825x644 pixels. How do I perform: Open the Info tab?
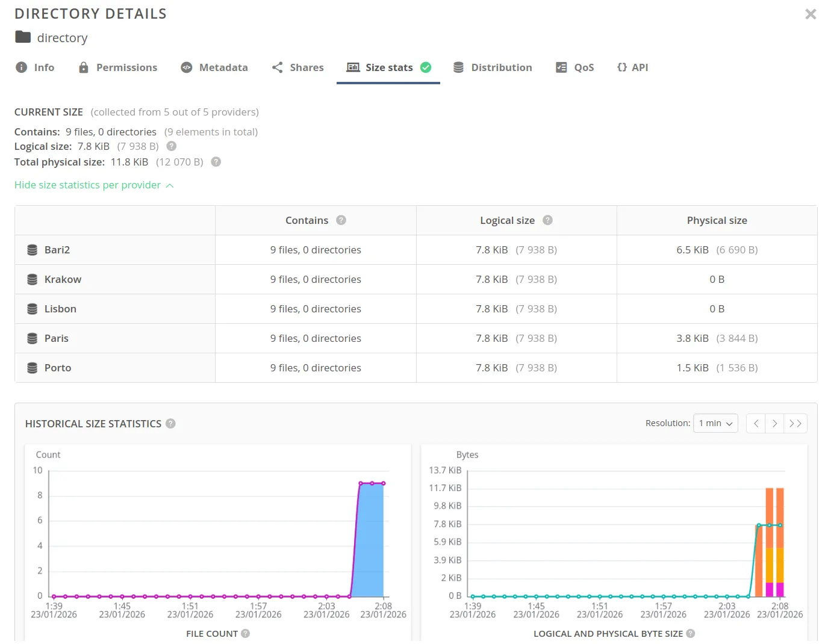35,67
